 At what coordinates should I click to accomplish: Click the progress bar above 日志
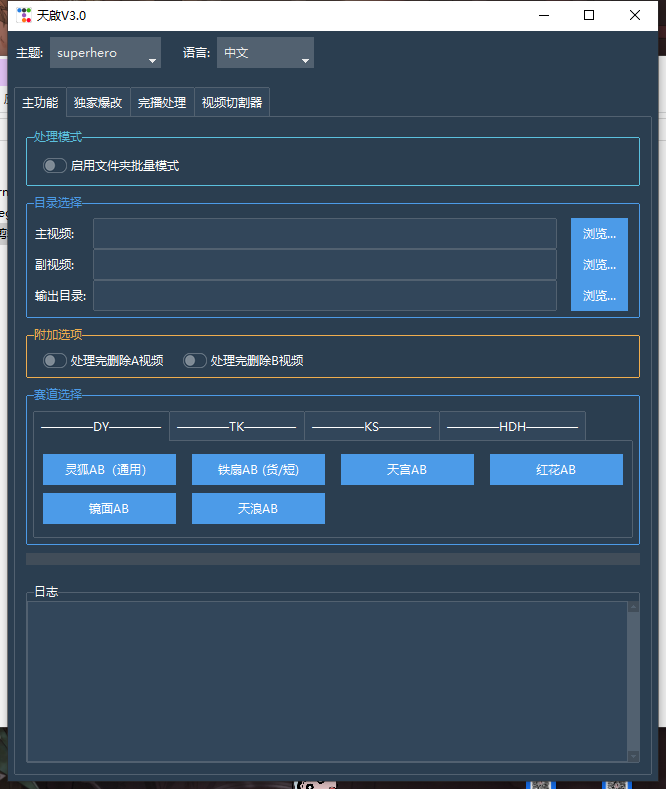[332, 559]
